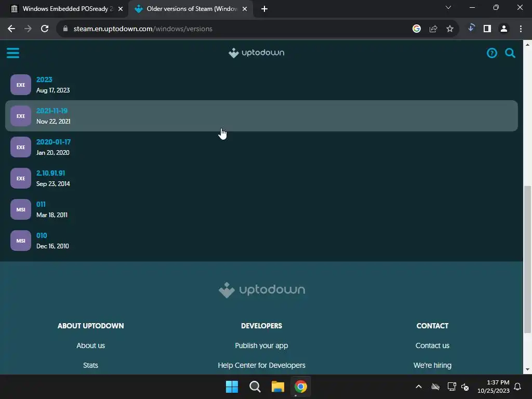Viewport: 532px width, 399px height.
Task: Close the Windows Embedded POSready tab
Action: click(121, 9)
